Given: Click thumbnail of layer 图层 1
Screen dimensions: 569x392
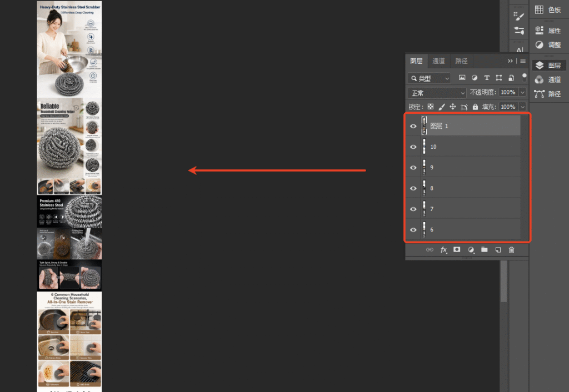Looking at the screenshot, I should point(424,125).
